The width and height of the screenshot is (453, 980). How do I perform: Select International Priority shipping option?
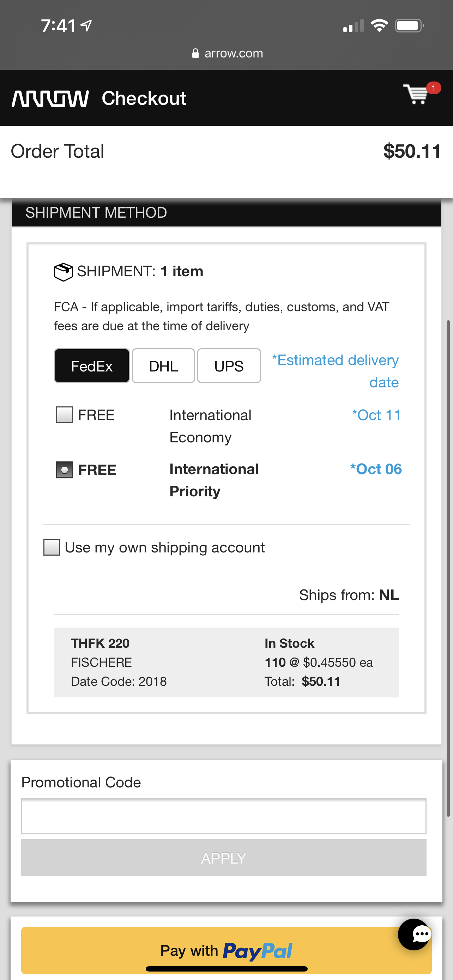[x=64, y=470]
